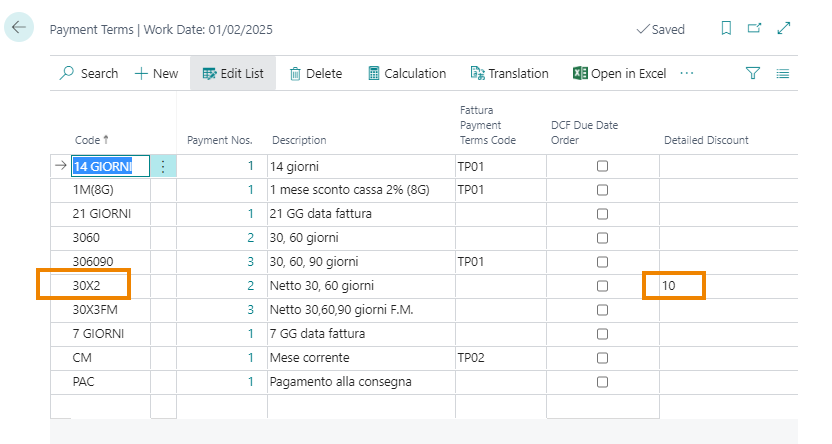The height and width of the screenshot is (444, 832).
Task: Open Fattura Payment Terms Code header menu
Action: [x=488, y=125]
